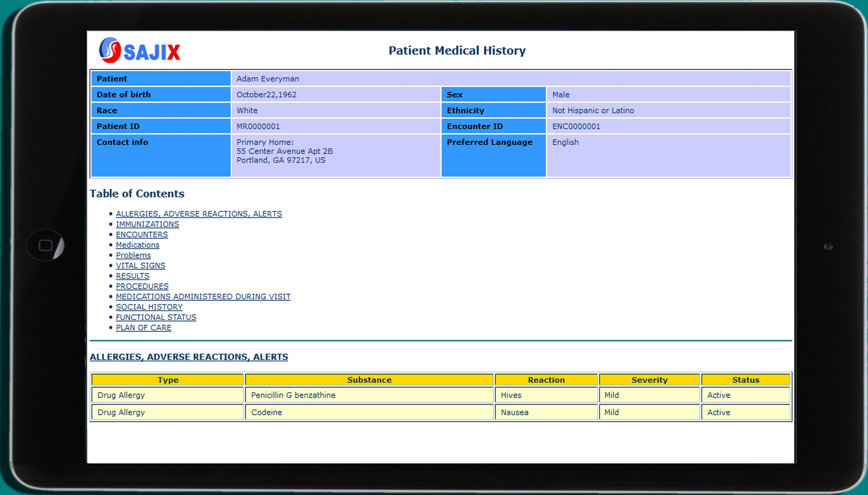Screen dimensions: 868x495
Task: Select the Codeine allergy row
Action: 266,412
